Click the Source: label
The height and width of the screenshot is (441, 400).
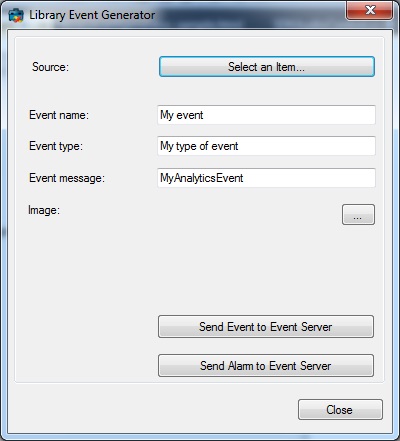[50, 67]
